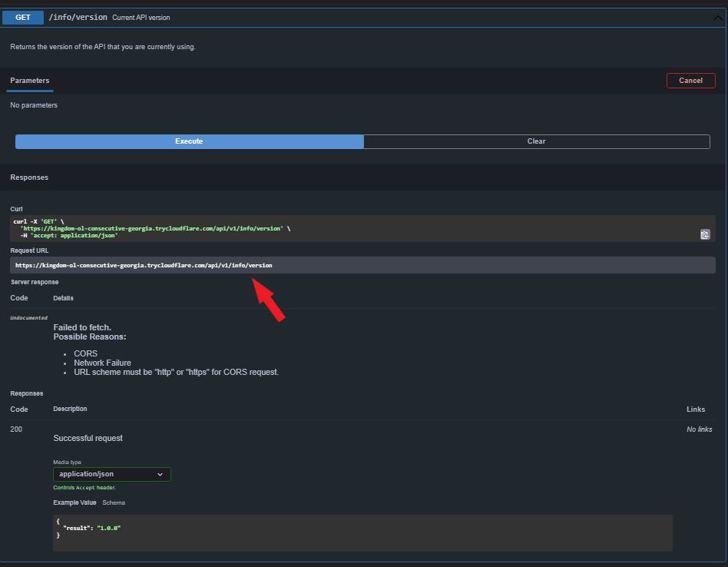
Task: Click the "Returns the version of the API" description
Action: [103, 46]
